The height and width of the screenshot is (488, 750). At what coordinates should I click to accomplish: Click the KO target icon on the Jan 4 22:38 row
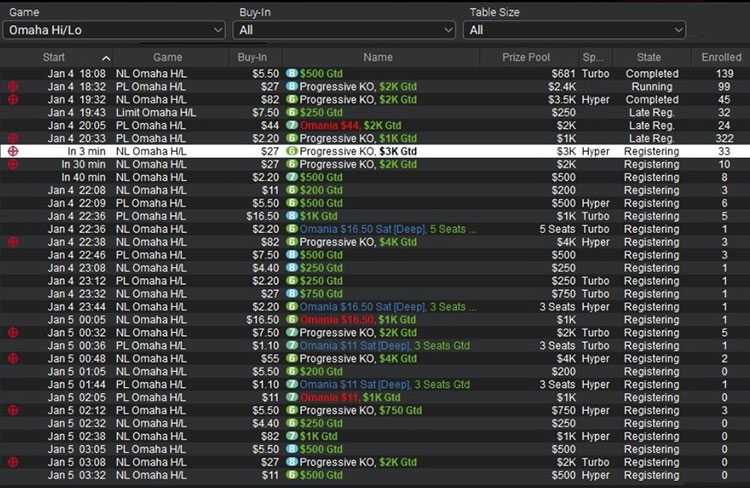click(x=13, y=242)
